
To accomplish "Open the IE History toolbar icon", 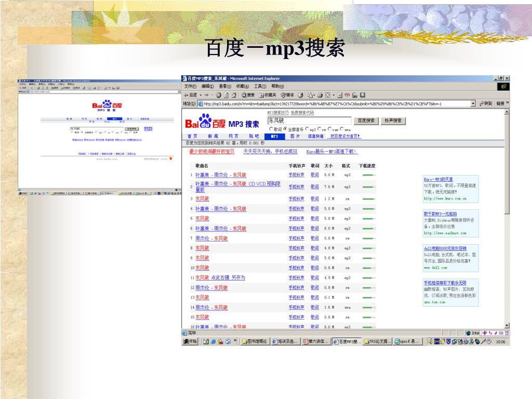I will coord(301,95).
